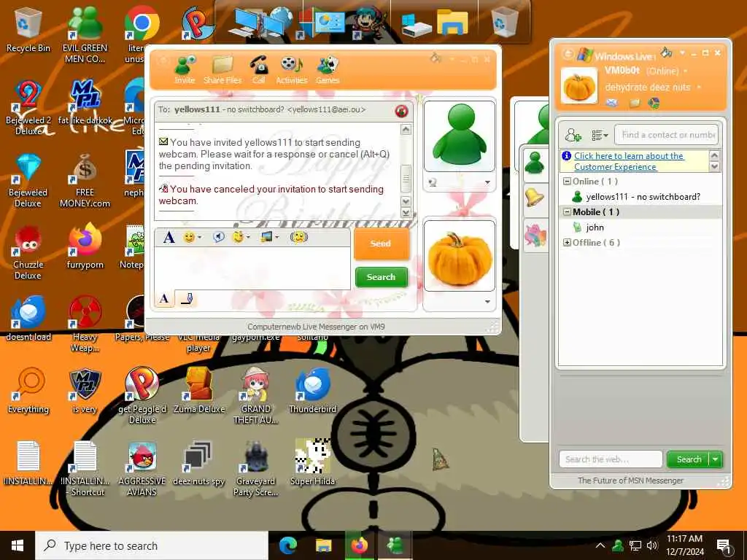Viewport: 747px width, 560px height.
Task: Collapse the Online contacts group
Action: [x=567, y=182]
